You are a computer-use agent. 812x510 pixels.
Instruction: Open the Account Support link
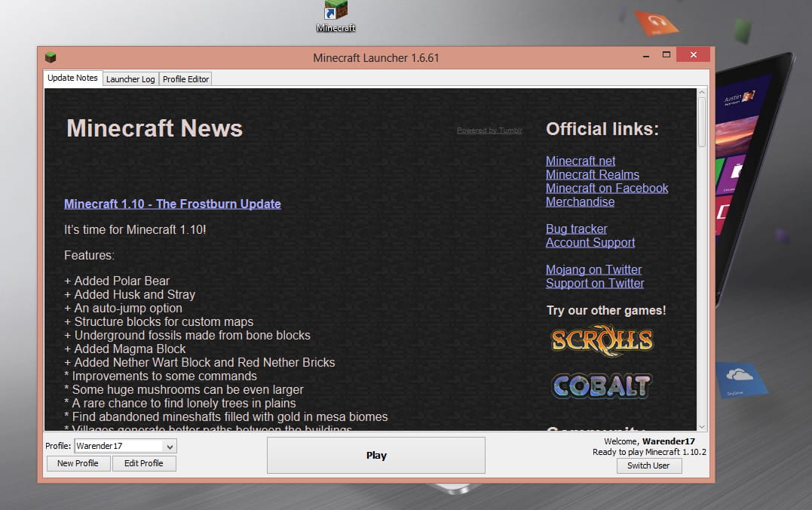pyautogui.click(x=590, y=242)
